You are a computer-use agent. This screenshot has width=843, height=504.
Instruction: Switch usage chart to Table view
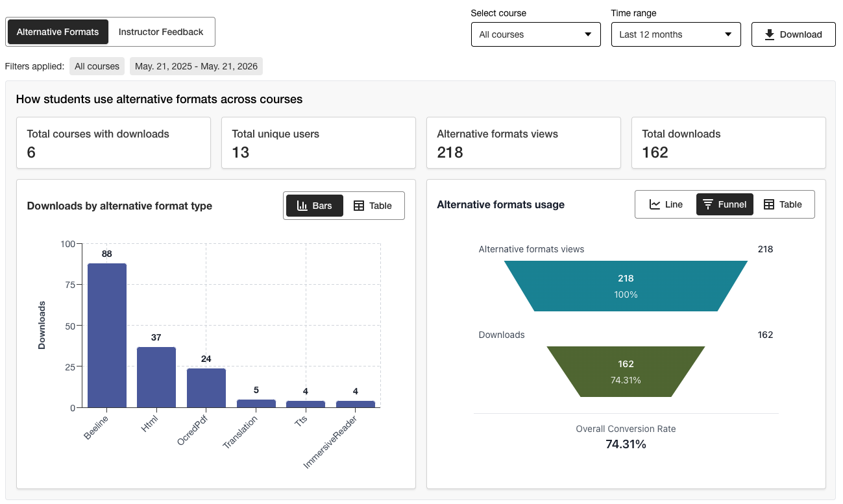(783, 204)
